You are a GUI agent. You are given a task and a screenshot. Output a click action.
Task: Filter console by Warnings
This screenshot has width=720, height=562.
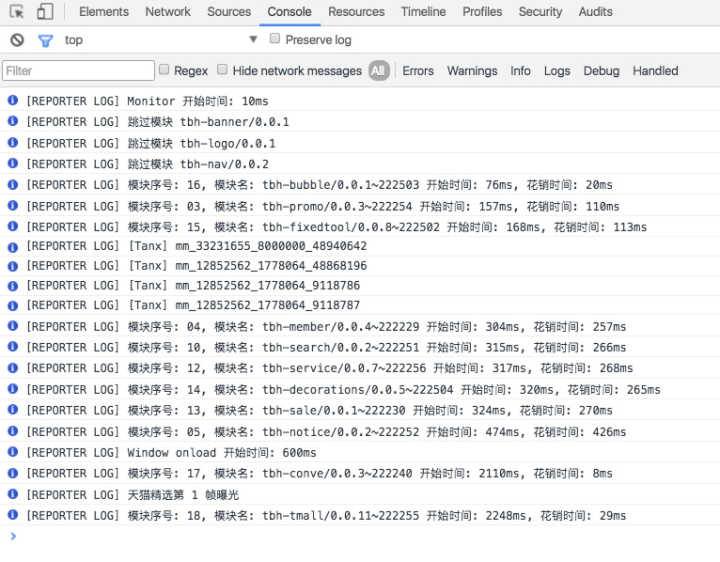pos(472,71)
